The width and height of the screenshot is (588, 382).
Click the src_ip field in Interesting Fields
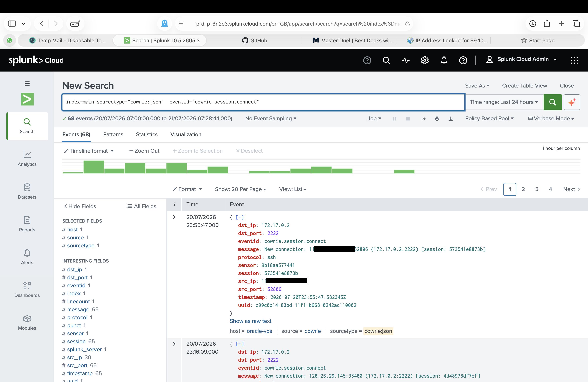pos(74,358)
